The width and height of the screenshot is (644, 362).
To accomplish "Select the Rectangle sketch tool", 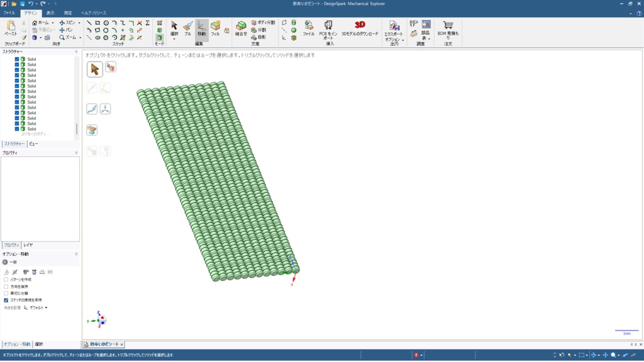I will [x=97, y=23].
